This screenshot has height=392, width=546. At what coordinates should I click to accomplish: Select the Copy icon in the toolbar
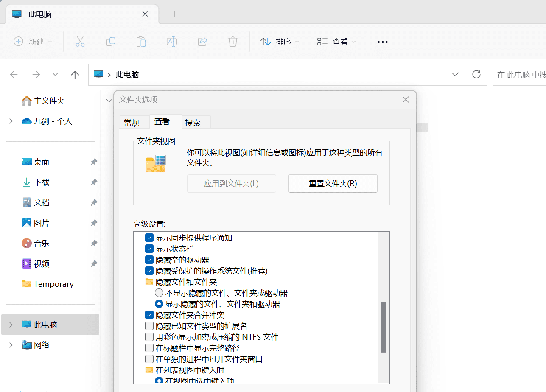point(111,41)
